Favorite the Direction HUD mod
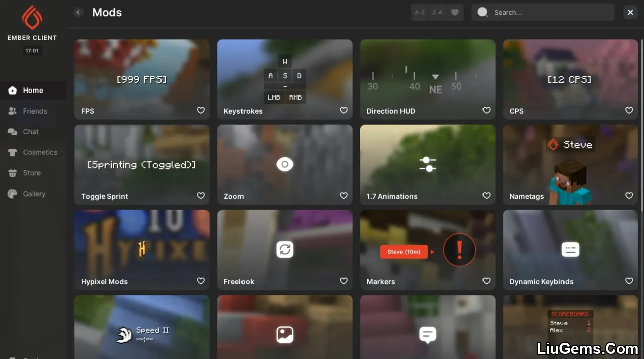 click(487, 110)
